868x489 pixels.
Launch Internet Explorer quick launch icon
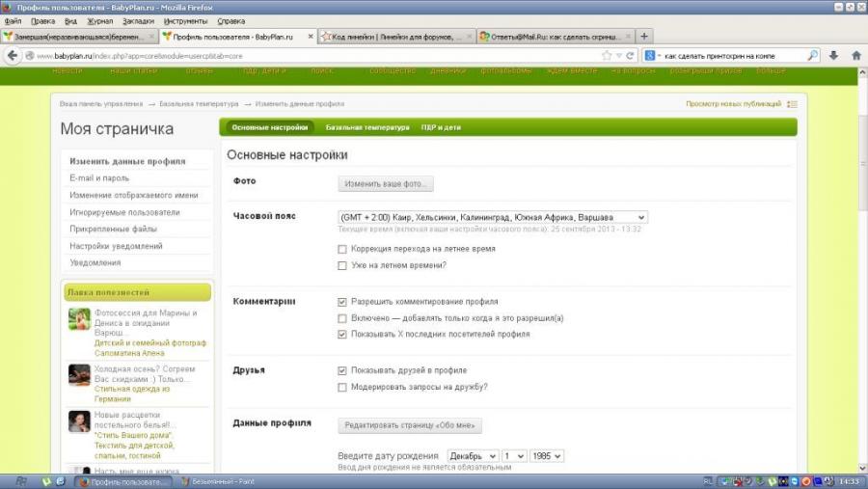61,482
